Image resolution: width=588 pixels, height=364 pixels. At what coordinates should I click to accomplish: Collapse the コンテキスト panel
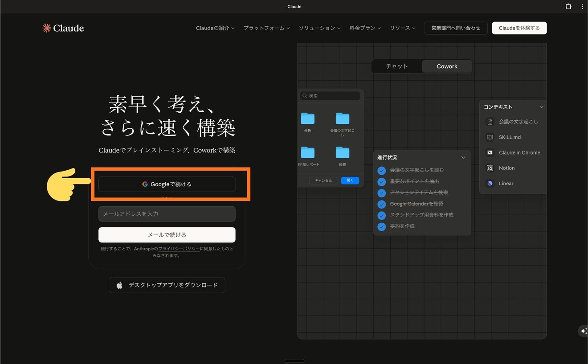[x=541, y=107]
